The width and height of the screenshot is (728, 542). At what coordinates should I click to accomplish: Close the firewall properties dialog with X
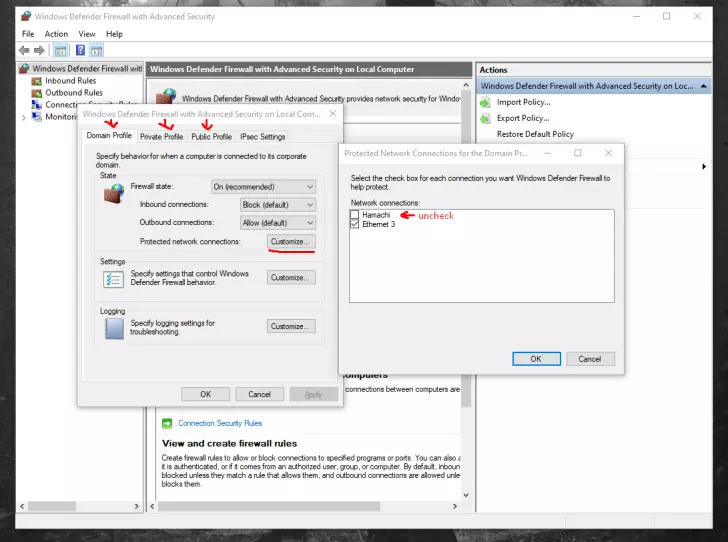coord(333,114)
